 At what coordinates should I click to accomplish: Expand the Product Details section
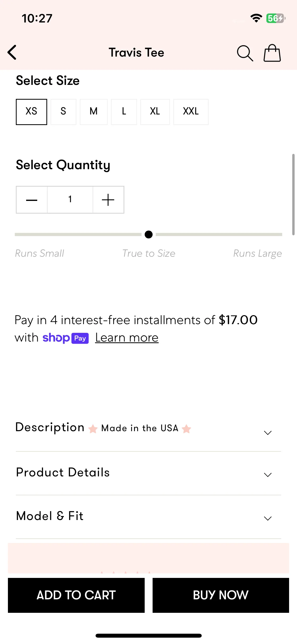coord(148,473)
